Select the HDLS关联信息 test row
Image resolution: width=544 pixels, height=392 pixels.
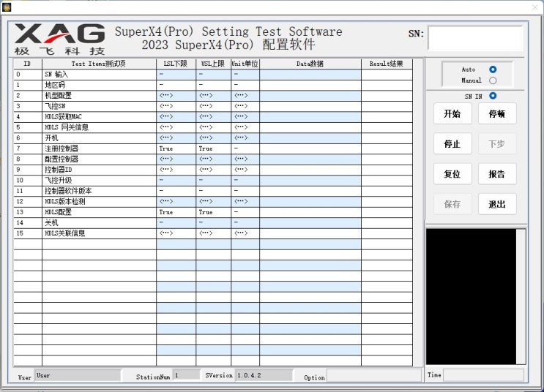[x=213, y=233]
